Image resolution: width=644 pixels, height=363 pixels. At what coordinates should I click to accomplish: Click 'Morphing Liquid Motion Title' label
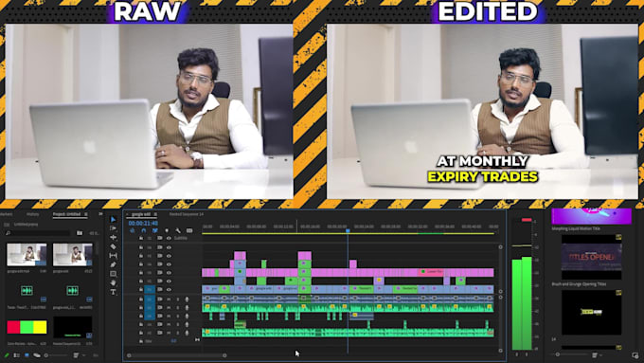coord(576,228)
